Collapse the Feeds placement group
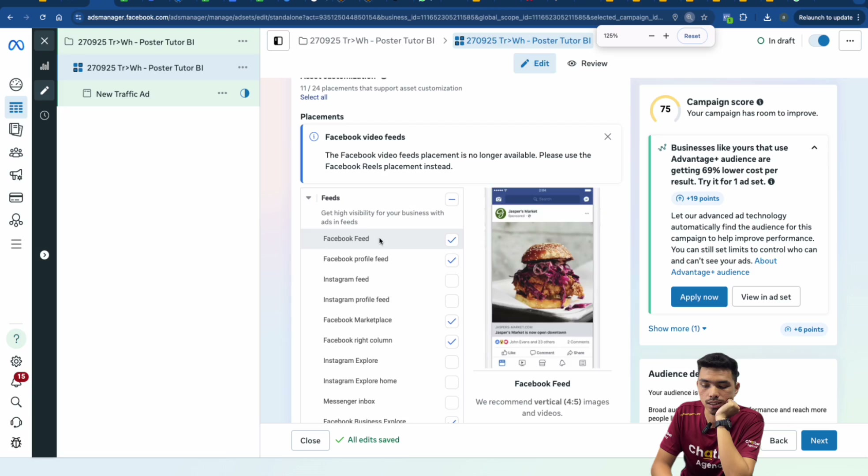The image size is (868, 476). [309, 198]
